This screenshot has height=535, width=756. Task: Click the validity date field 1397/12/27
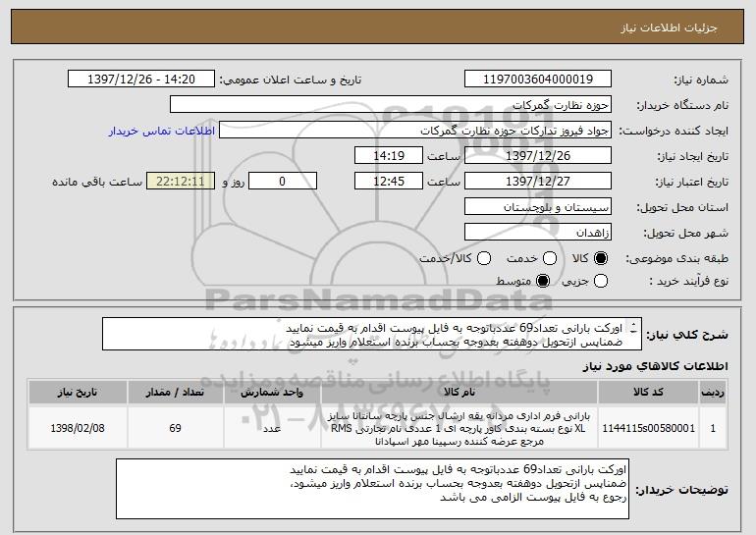(538, 182)
